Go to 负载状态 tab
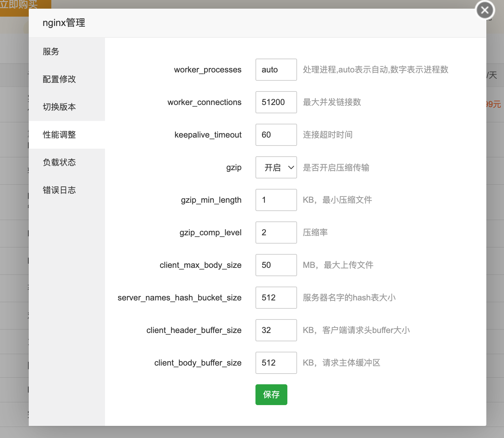 coord(67,163)
